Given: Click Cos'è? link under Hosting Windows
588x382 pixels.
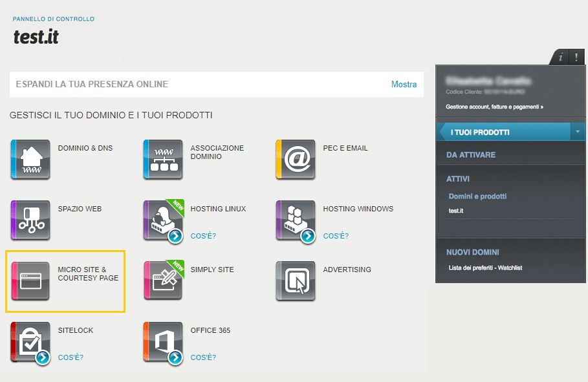Looking at the screenshot, I should [x=336, y=236].
